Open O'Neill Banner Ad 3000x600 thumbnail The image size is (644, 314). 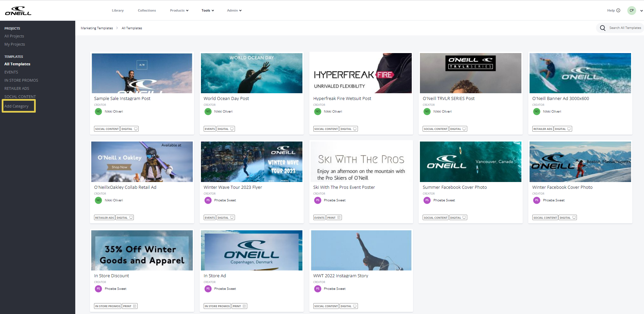(x=580, y=73)
